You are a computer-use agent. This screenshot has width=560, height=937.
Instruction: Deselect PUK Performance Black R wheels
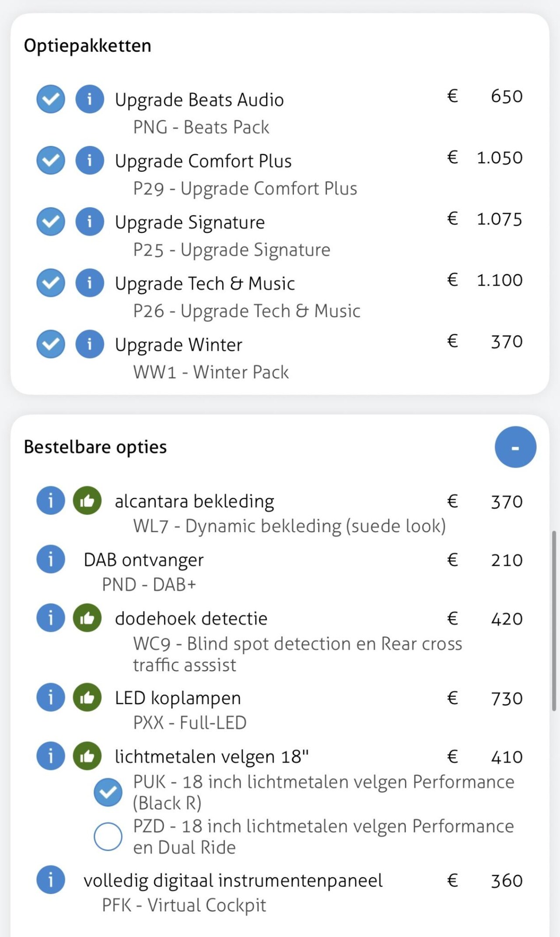(108, 792)
